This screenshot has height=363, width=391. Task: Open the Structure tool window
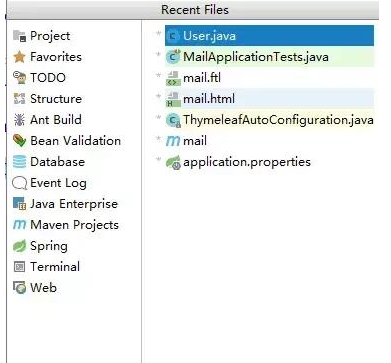(x=47, y=99)
